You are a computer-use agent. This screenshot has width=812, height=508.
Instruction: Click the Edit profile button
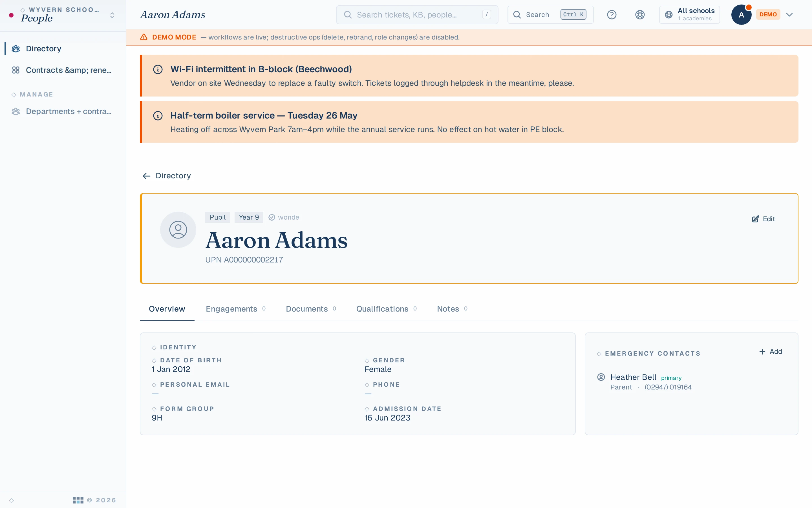pos(763,219)
